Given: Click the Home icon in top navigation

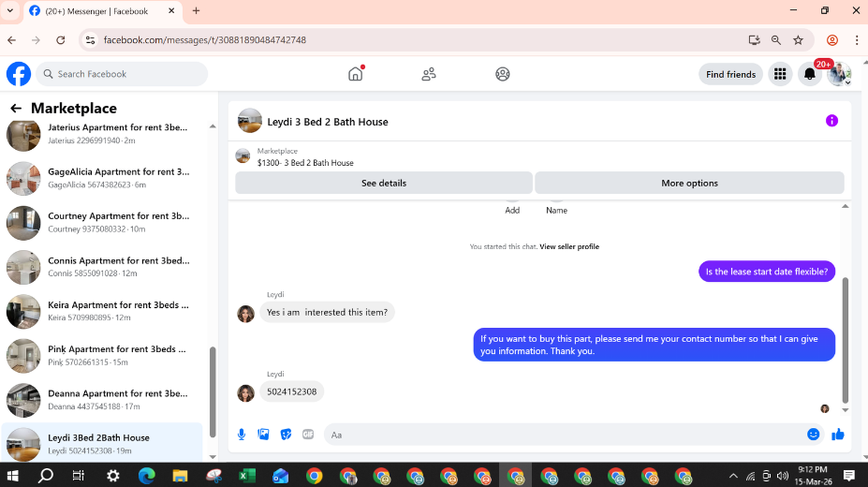Looking at the screenshot, I should [356, 74].
